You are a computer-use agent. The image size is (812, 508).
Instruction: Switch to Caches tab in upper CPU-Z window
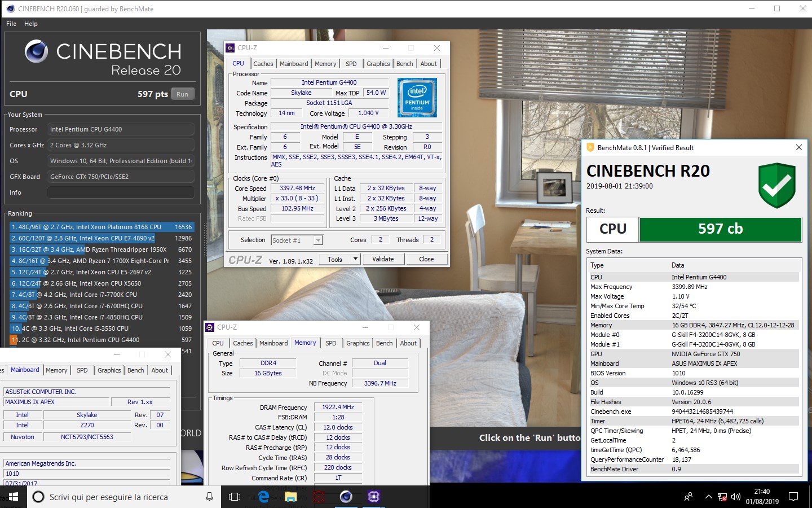coord(263,64)
